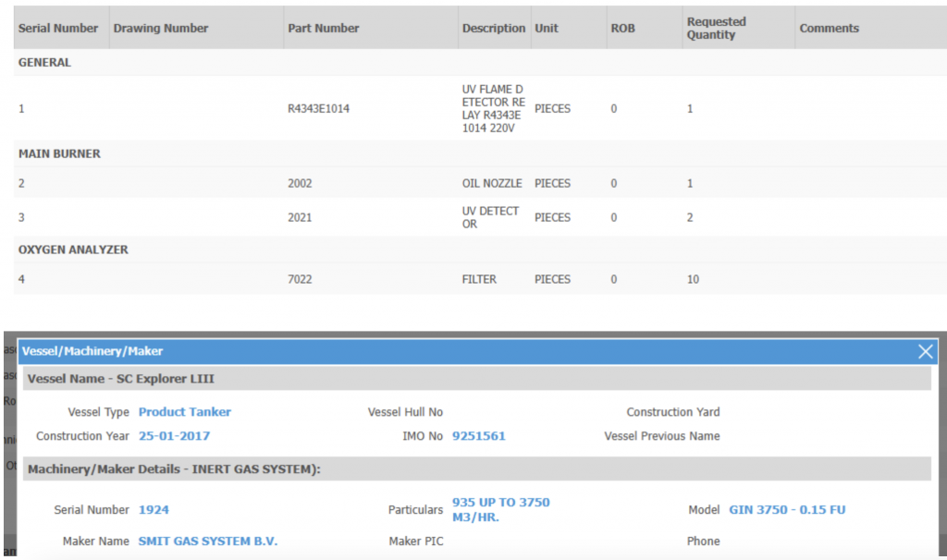Click the Comments column header

829,28
